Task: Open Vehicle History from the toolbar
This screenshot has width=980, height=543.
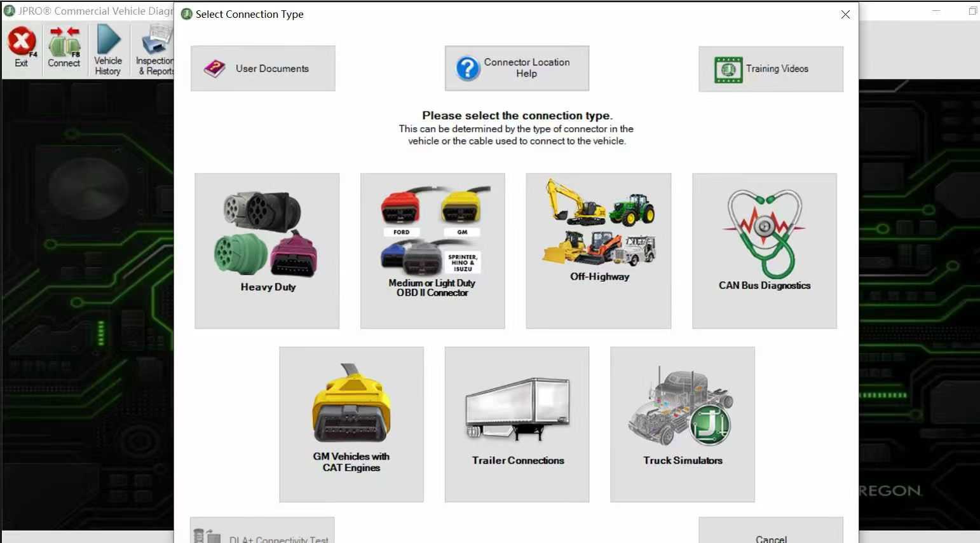Action: click(x=108, y=50)
